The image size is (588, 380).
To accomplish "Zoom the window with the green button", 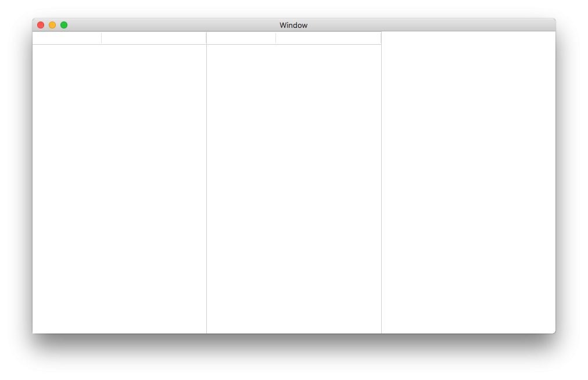I will click(x=64, y=25).
